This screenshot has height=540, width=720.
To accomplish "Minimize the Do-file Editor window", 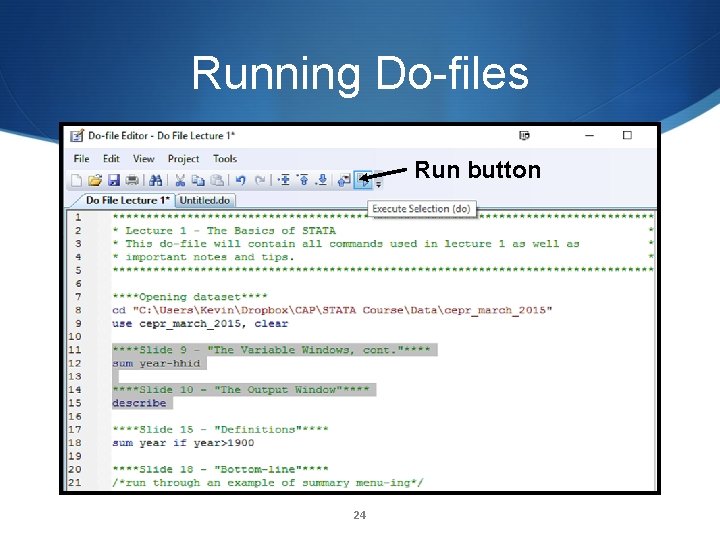I will [x=590, y=135].
